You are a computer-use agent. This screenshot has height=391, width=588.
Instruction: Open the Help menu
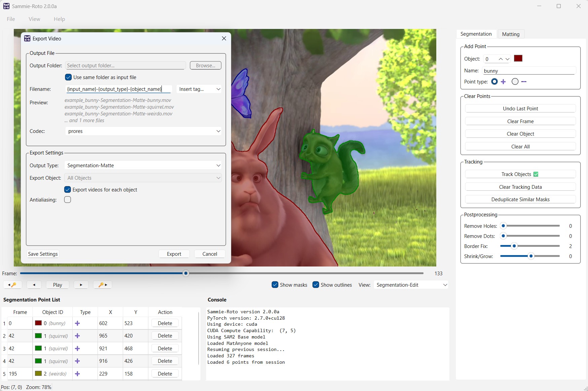(x=59, y=19)
